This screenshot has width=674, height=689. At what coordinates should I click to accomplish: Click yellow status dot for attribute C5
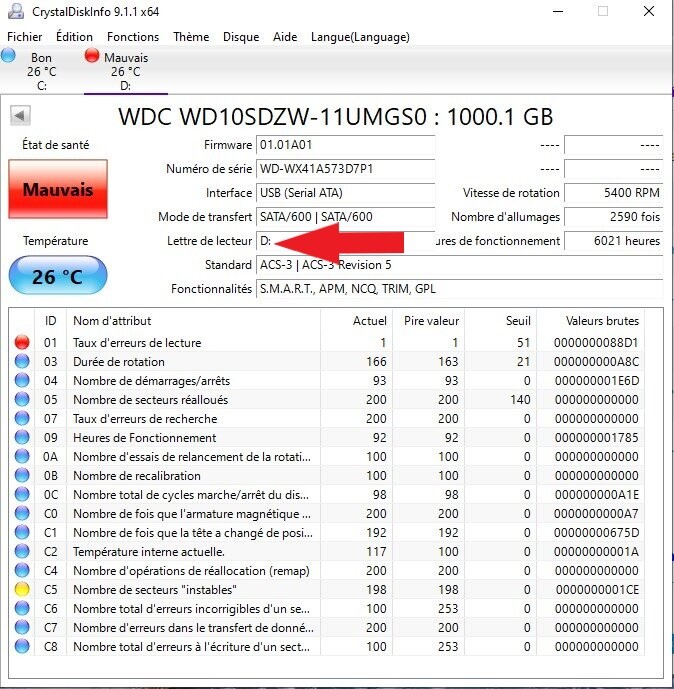point(22,589)
